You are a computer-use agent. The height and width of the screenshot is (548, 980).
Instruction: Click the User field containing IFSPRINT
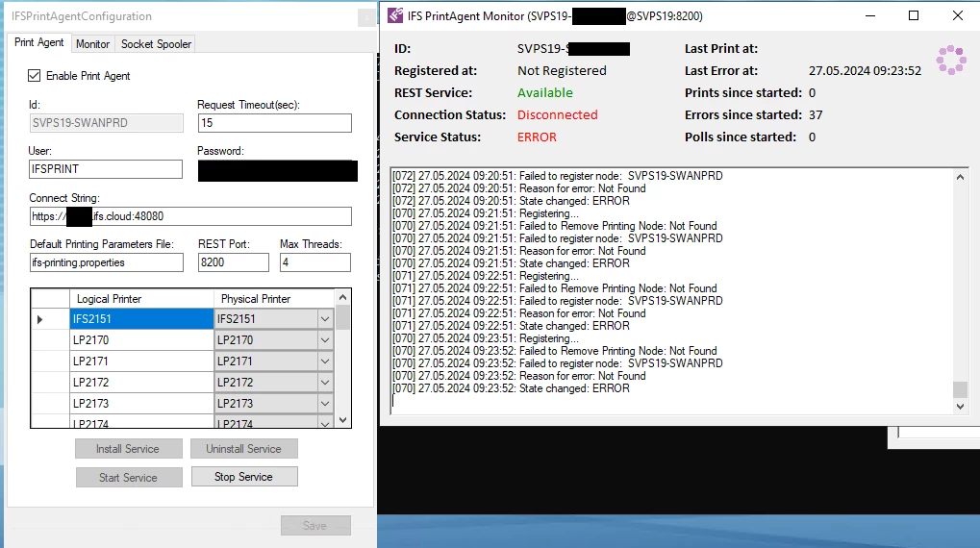click(106, 169)
